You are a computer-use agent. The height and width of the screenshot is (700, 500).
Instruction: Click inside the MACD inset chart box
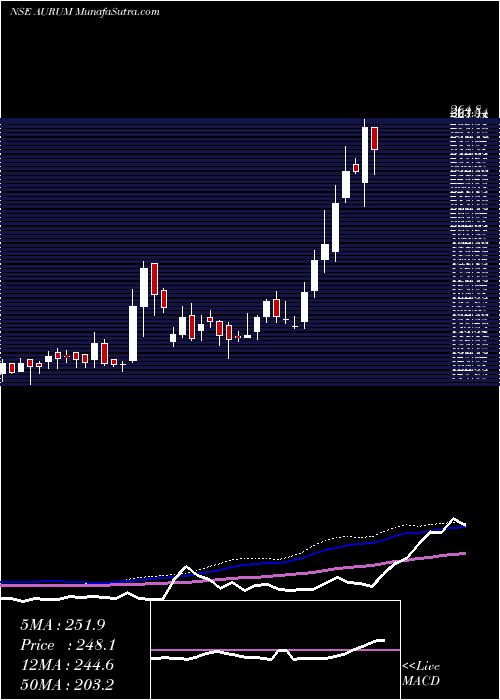(x=275, y=650)
